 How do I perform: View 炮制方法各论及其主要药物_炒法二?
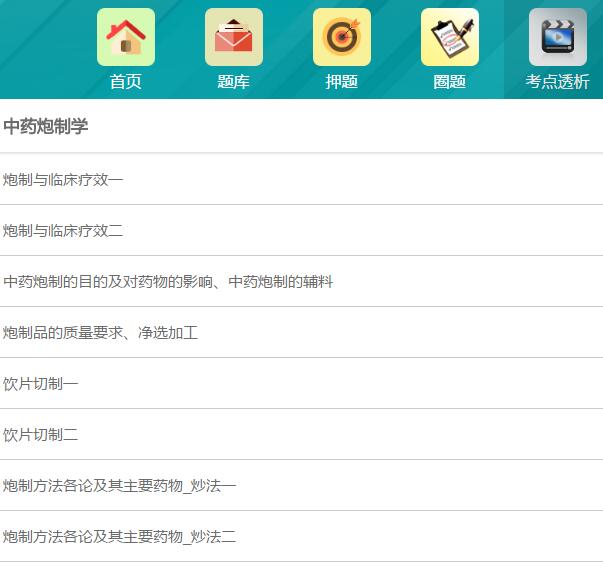pyautogui.click(x=120, y=537)
